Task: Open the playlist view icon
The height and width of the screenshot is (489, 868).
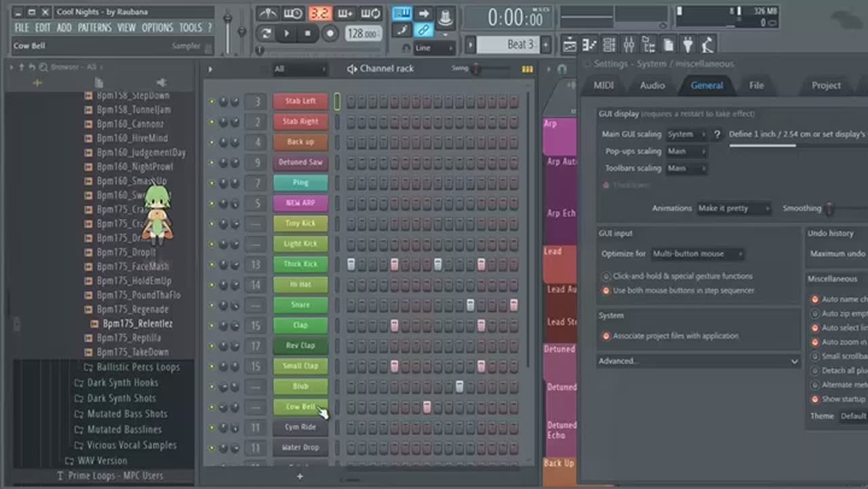Action: (x=570, y=45)
